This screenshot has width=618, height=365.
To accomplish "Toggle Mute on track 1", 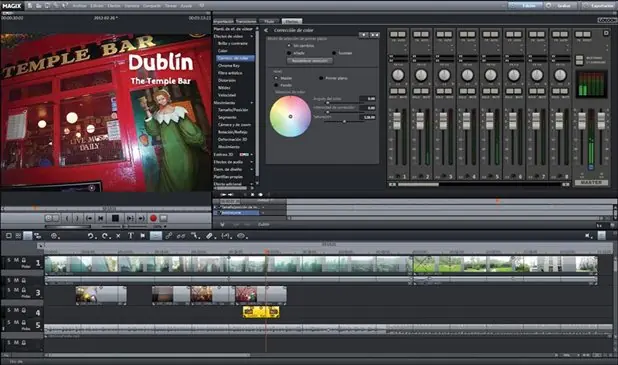I will [x=16, y=260].
